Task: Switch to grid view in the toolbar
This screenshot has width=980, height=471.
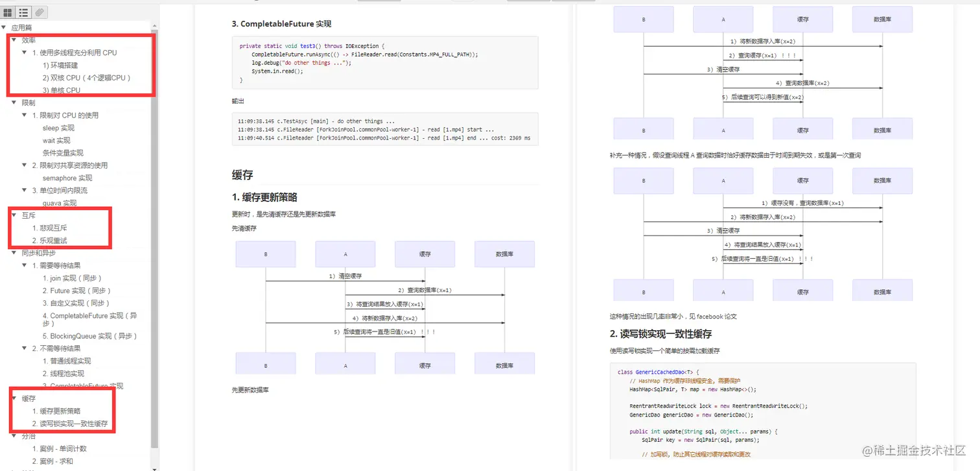Action: tap(9, 12)
